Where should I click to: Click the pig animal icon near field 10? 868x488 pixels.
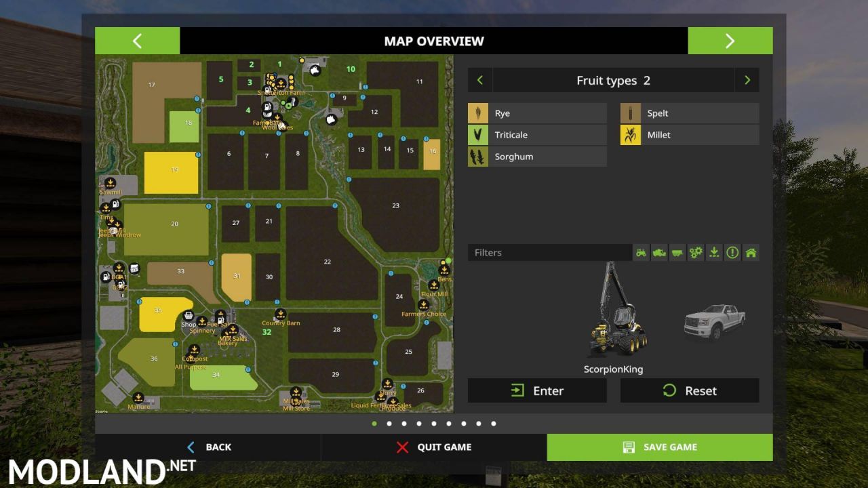tap(315, 70)
